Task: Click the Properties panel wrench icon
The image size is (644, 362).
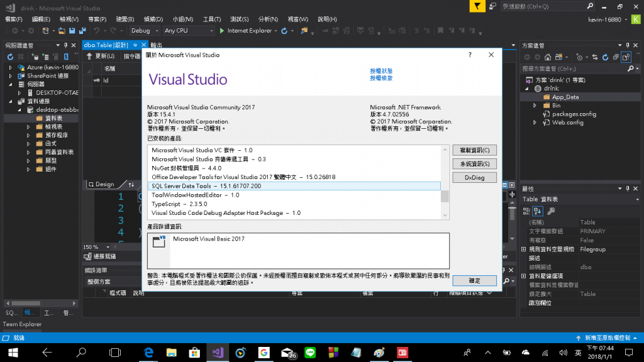Action: tap(551, 211)
